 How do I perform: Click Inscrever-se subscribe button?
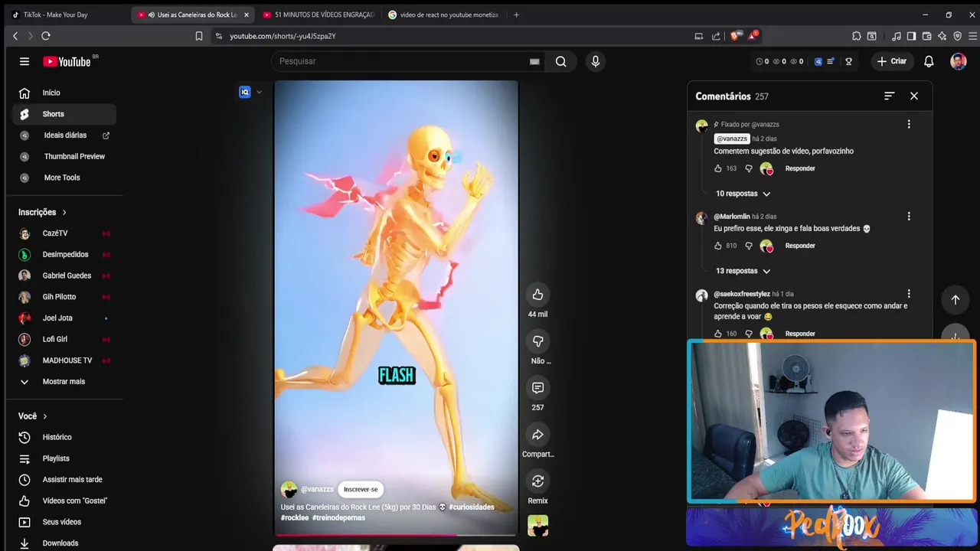pyautogui.click(x=361, y=490)
